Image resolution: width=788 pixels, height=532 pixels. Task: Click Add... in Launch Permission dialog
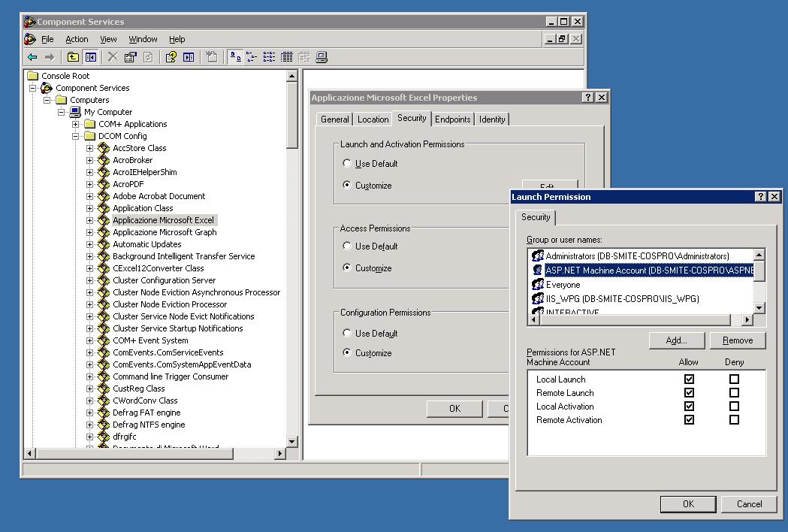coord(676,340)
